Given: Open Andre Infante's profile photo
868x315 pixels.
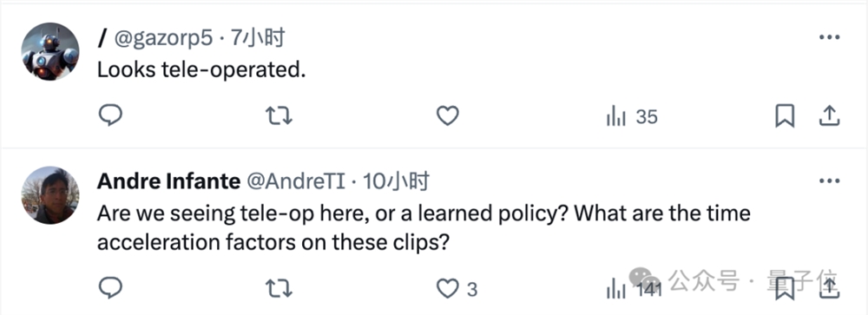Looking at the screenshot, I should click(x=49, y=195).
